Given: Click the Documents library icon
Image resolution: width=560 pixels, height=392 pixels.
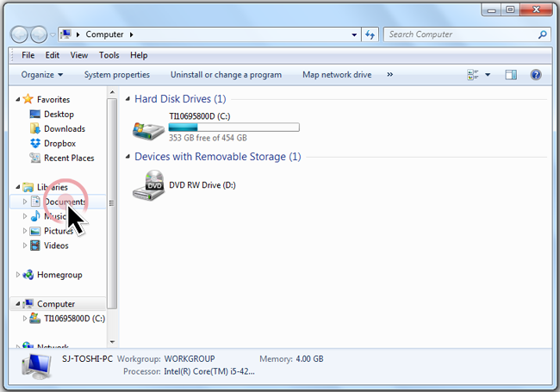Looking at the screenshot, I should tap(35, 202).
